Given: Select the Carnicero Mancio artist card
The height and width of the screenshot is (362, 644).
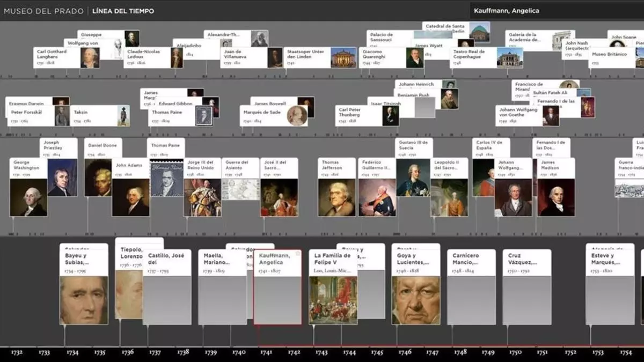Looking at the screenshot, I should (x=471, y=287).
